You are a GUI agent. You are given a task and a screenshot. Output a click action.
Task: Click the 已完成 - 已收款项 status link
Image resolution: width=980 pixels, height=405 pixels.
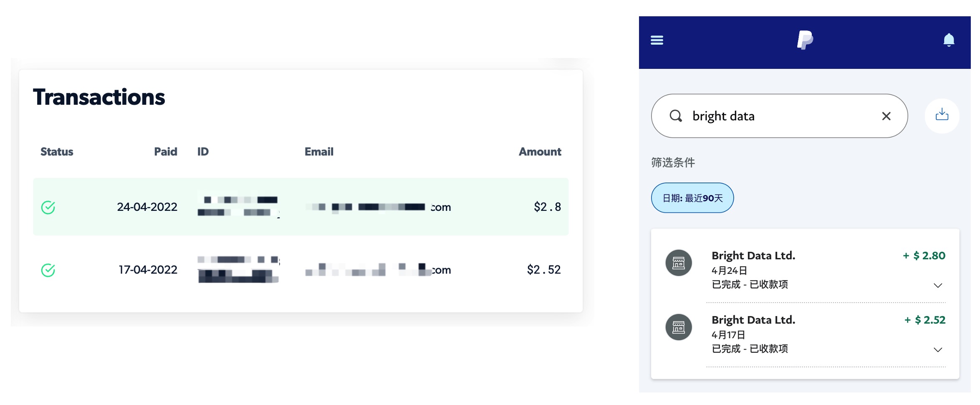point(750,284)
